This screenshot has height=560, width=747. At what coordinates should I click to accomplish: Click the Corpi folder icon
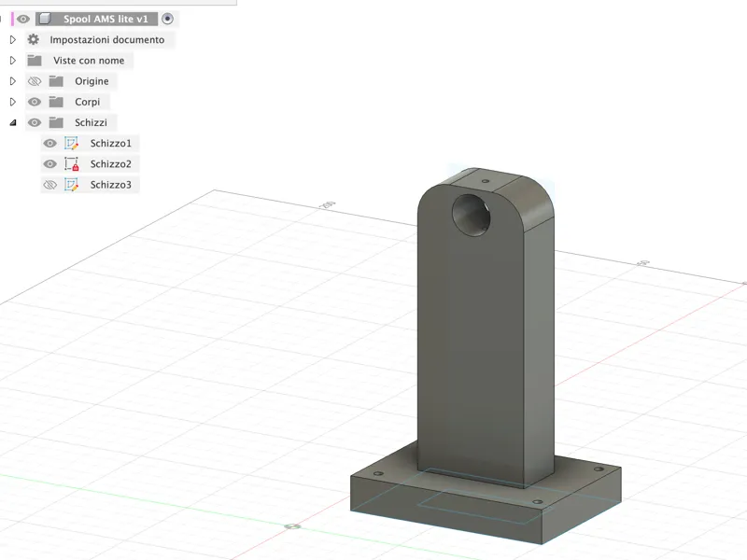(56, 102)
